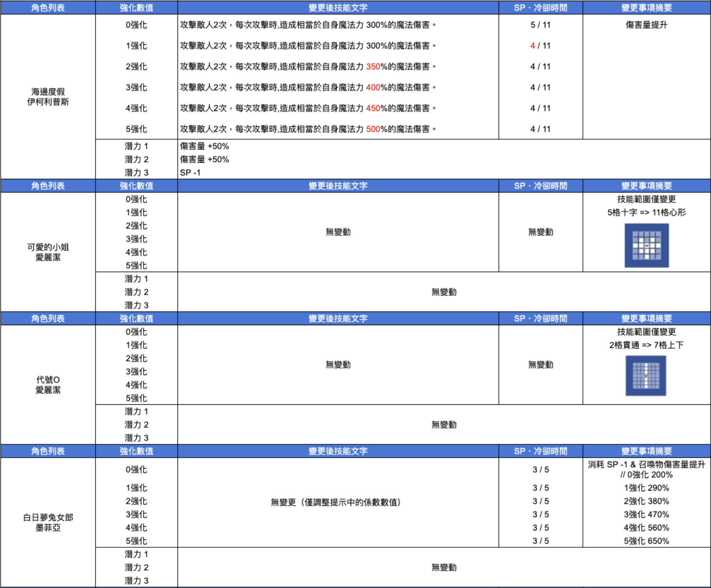711x588 pixels.
Task: Click the 2格貫通 => 7格上下 text
Action: tap(646, 345)
